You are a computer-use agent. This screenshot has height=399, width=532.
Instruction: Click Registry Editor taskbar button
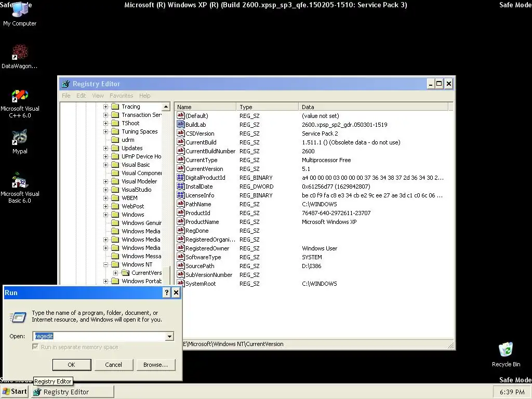pyautogui.click(x=73, y=392)
